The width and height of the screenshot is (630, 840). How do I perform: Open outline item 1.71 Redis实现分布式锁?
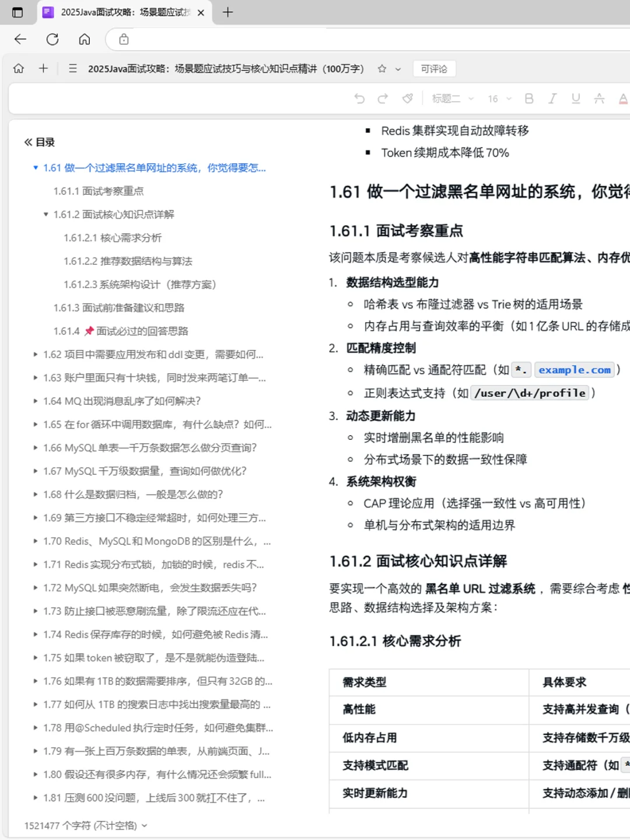point(153,565)
